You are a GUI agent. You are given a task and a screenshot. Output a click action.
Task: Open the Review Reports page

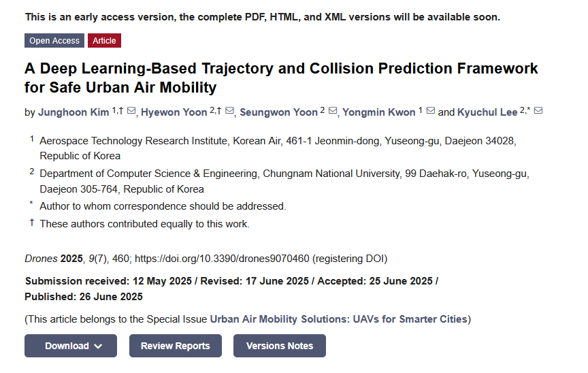tap(175, 346)
